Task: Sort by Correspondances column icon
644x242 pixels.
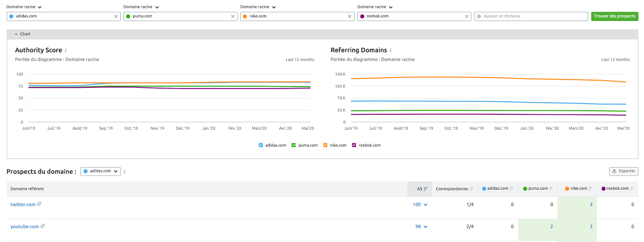Action: (x=472, y=189)
